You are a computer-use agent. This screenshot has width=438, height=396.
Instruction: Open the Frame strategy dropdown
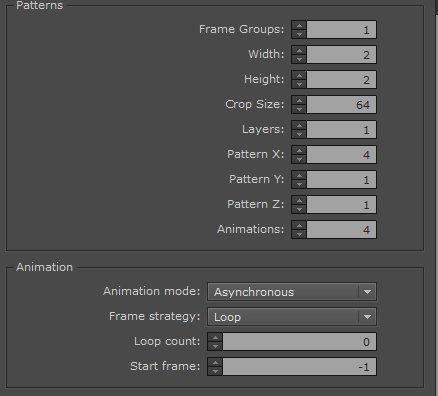pos(292,317)
